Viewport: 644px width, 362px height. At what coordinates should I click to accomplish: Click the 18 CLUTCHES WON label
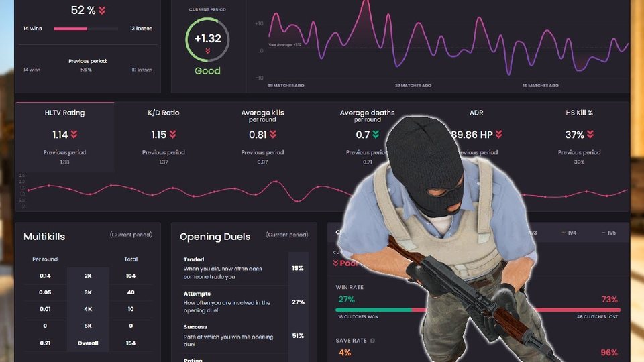pyautogui.click(x=358, y=317)
